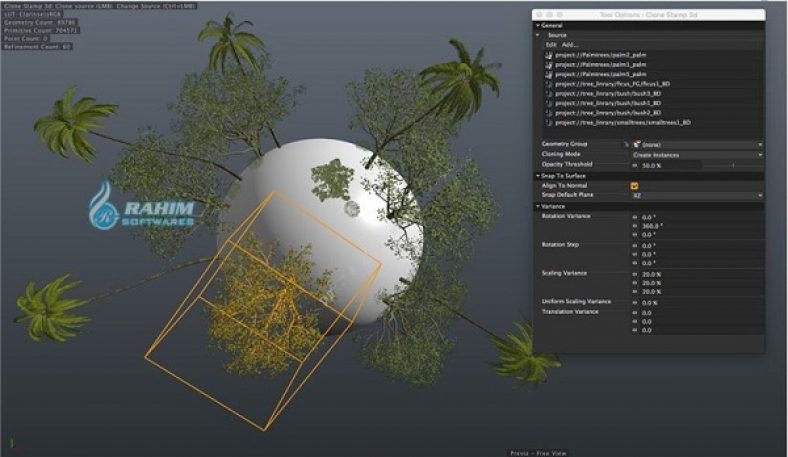Click the LUT: Clarisse|sRGB label
The height and width of the screenshot is (457, 788).
32,15
